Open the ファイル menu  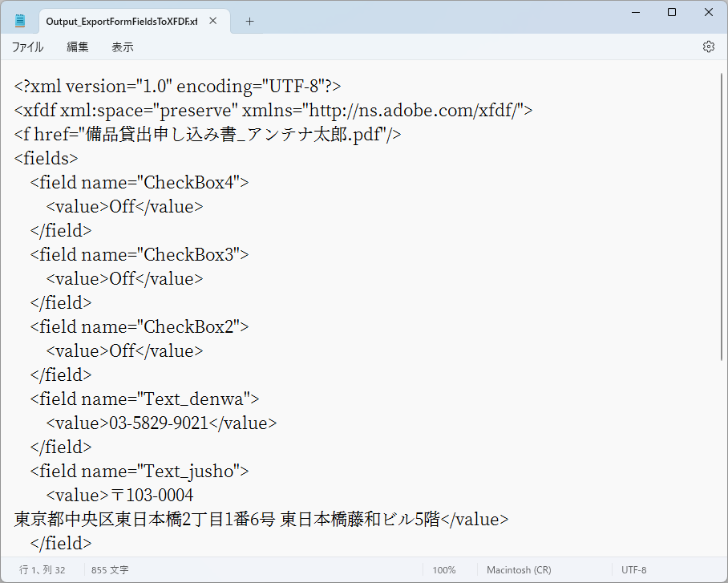click(28, 47)
